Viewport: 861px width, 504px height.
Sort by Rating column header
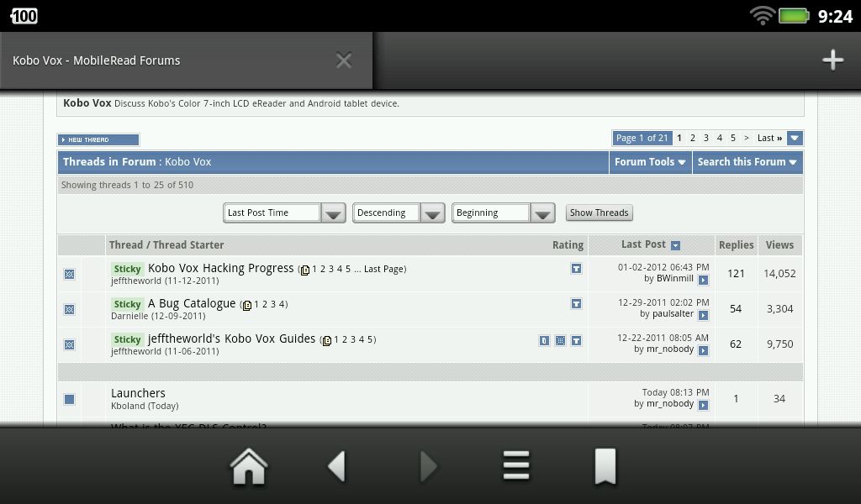tap(568, 245)
